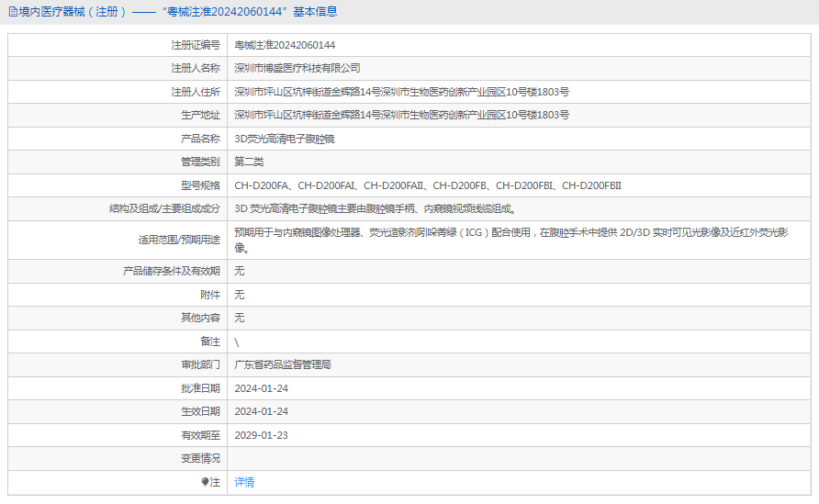Click the 型号规格 label
This screenshot has height=504, width=819.
point(200,185)
